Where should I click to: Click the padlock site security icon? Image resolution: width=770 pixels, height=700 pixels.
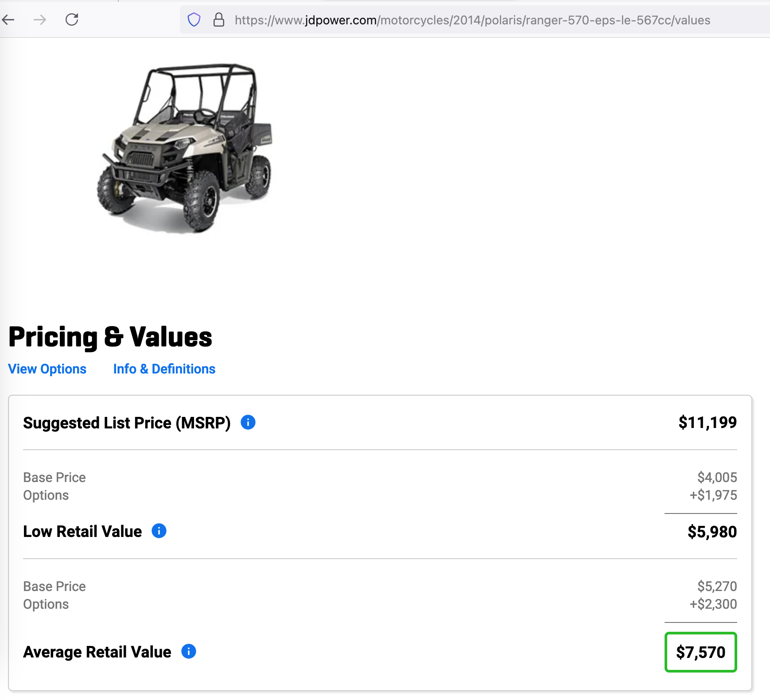click(219, 20)
